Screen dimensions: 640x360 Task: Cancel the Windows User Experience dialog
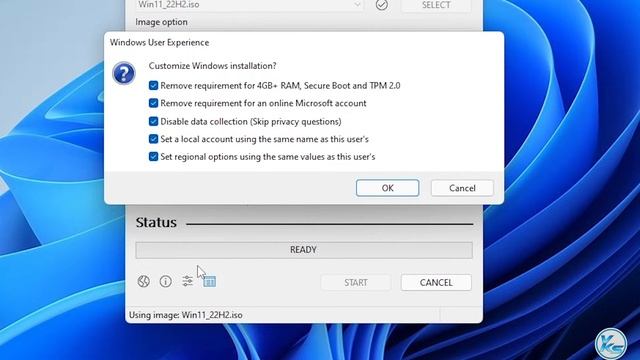tap(462, 188)
